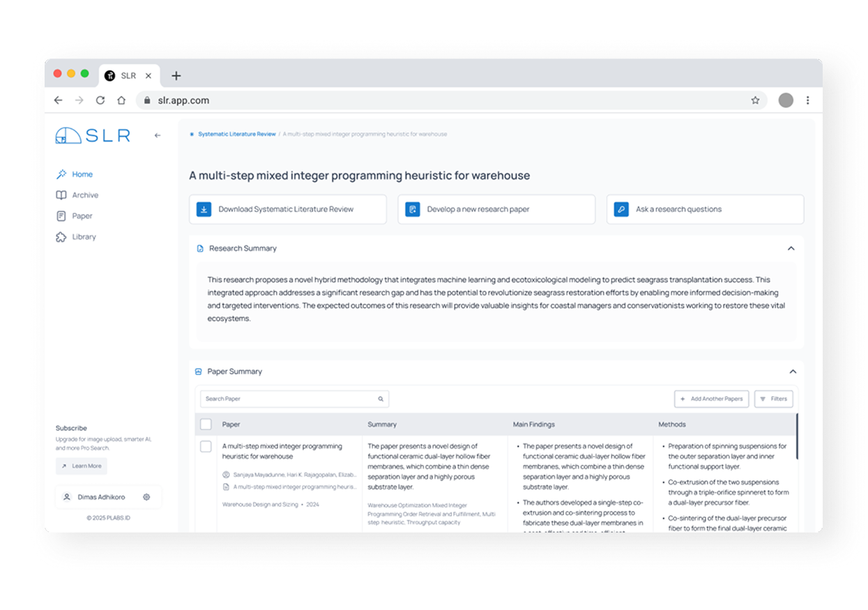This screenshot has height=610, width=868.
Task: Click the Ask a research questions icon
Action: 621,209
